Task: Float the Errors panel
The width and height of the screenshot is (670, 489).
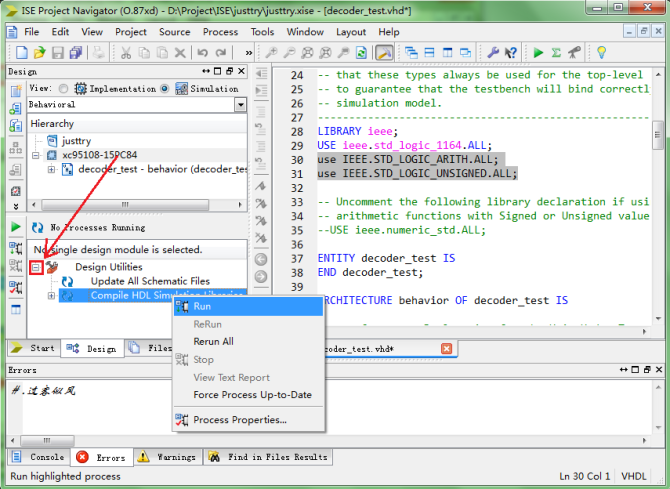Action: (647, 370)
